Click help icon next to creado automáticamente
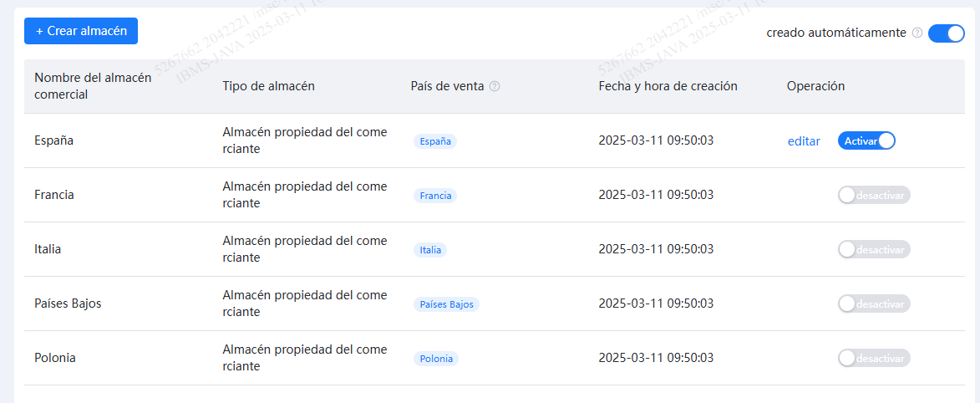The height and width of the screenshot is (403, 980). tap(917, 33)
